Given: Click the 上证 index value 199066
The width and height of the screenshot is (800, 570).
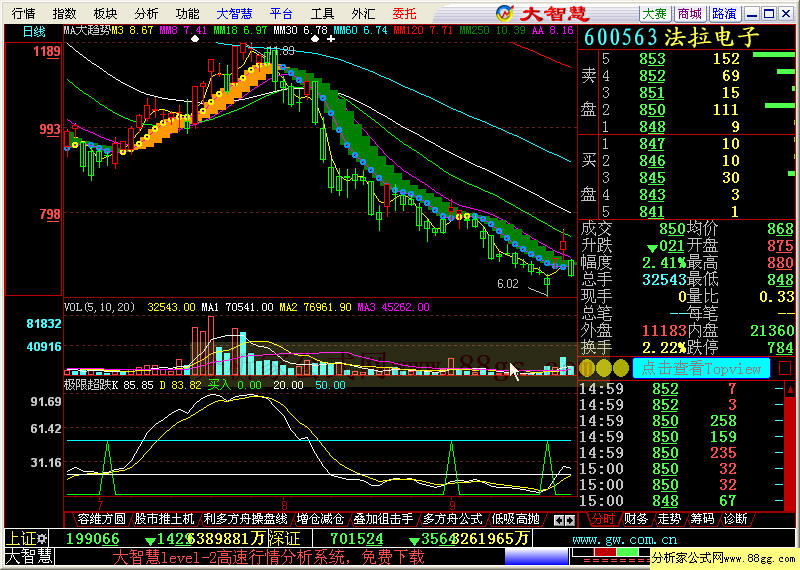Looking at the screenshot, I should click(92, 539).
